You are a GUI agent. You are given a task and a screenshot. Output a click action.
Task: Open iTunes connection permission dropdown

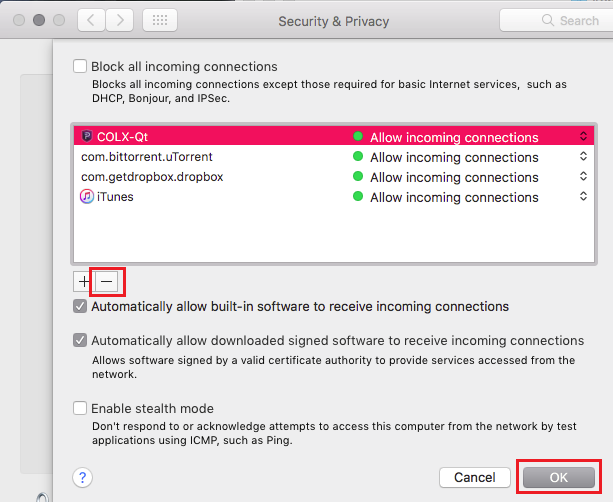(583, 197)
